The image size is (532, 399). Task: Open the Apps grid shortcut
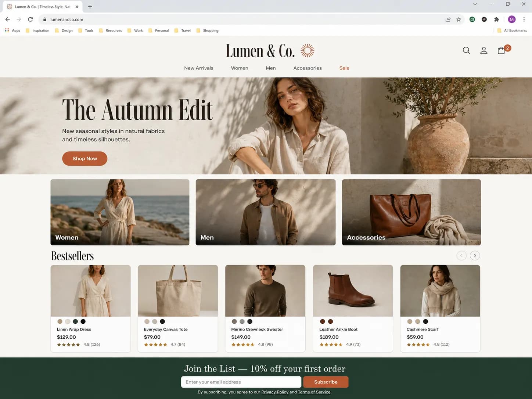(x=12, y=30)
